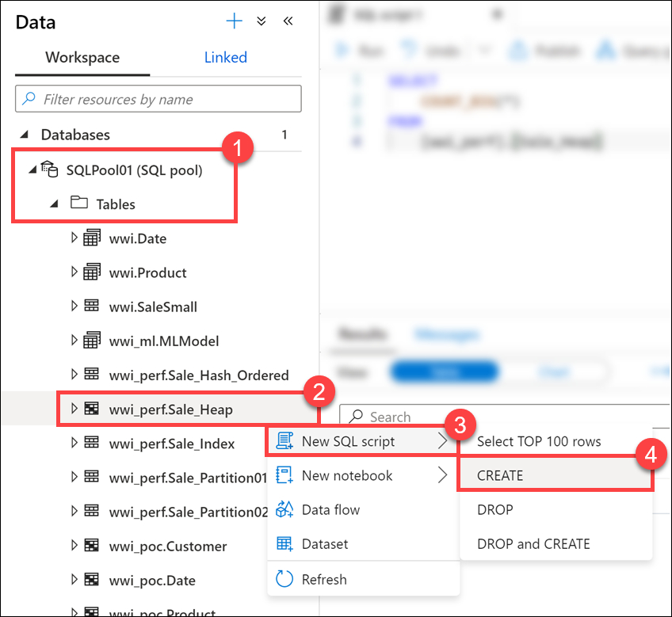Click the 'Filter resources by name' field

click(x=158, y=98)
